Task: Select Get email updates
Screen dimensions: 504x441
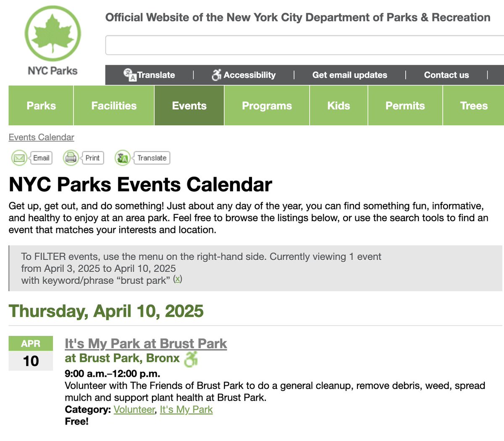Action: coord(349,75)
